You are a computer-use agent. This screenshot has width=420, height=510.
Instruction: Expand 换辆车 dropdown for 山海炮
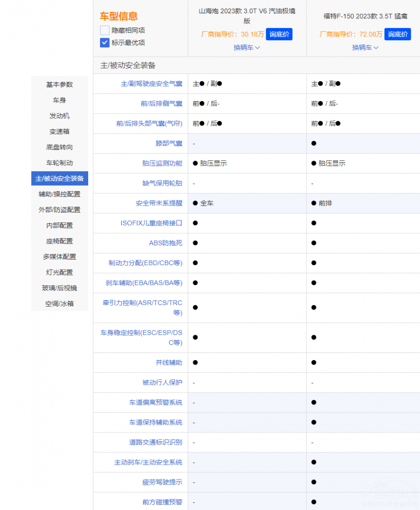point(247,47)
